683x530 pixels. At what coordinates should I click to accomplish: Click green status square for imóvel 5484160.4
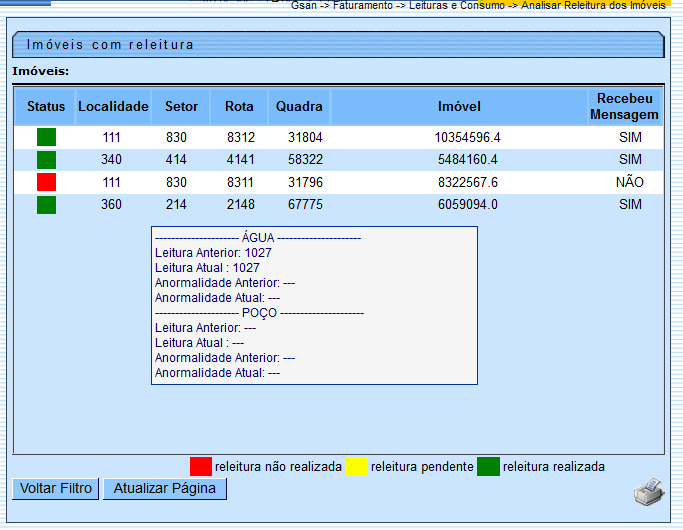[46, 160]
